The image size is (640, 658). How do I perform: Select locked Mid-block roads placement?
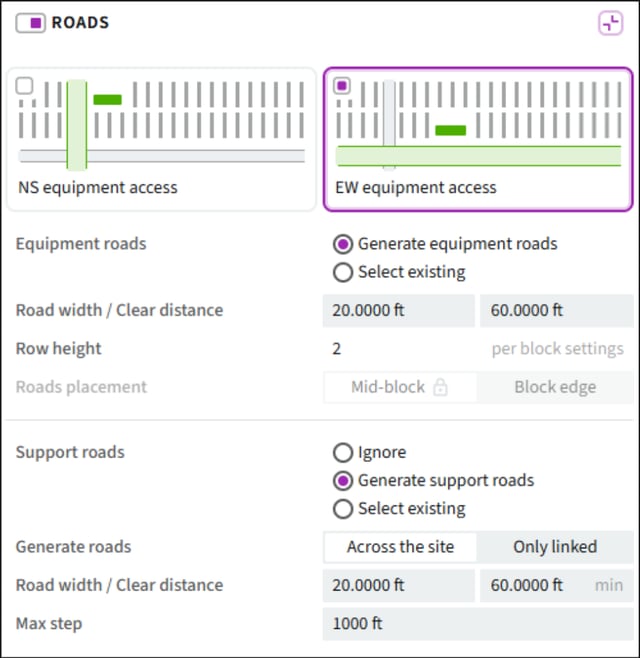(x=400, y=387)
